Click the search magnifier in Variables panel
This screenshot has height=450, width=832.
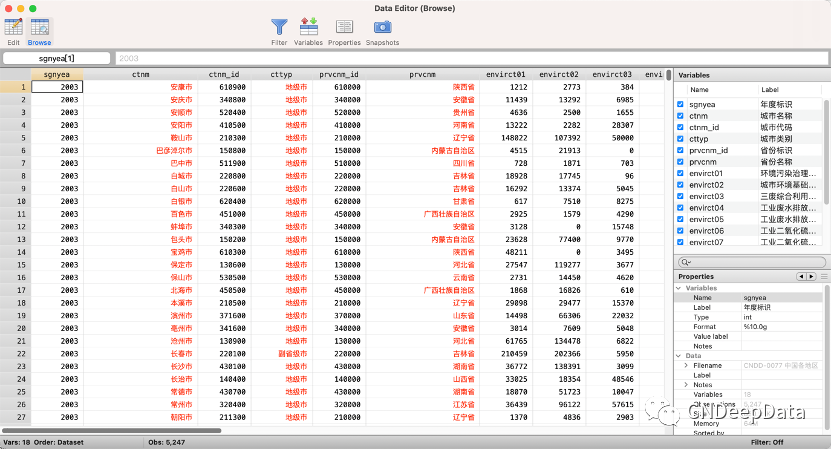tap(685, 262)
